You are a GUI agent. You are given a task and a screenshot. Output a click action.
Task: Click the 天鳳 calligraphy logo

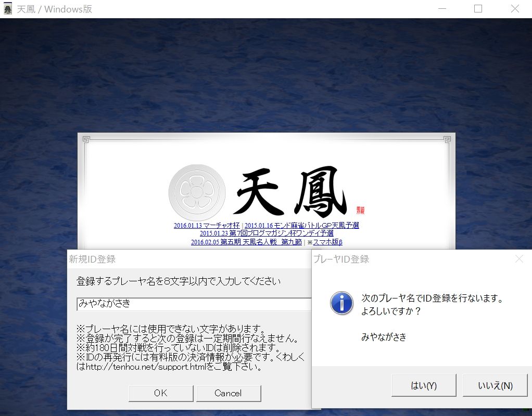point(290,191)
